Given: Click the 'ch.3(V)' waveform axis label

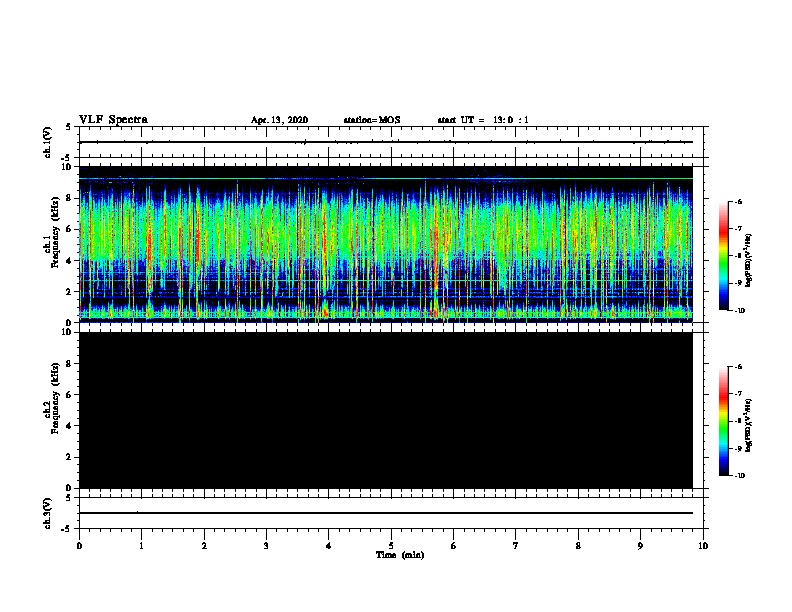Looking at the screenshot, I should pos(48,513).
